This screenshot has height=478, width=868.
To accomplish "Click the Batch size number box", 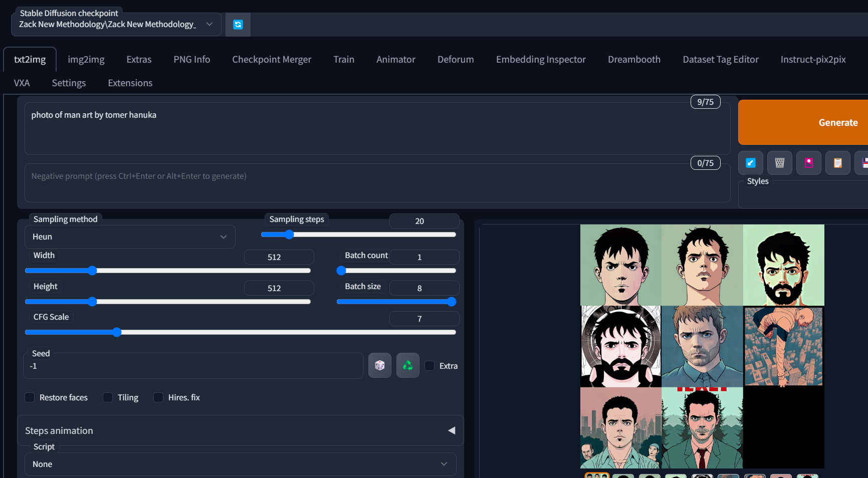I will pos(424,288).
